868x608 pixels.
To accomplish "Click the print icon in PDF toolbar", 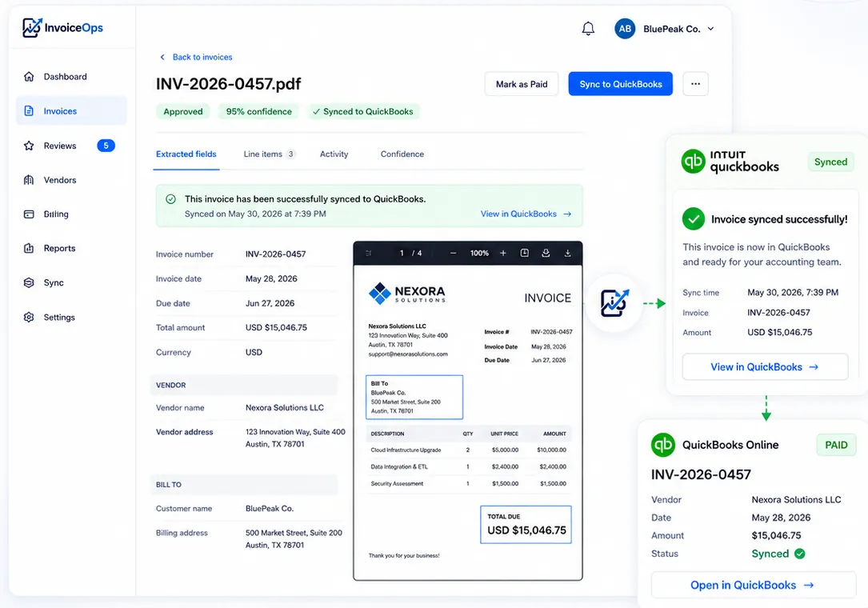I will click(x=546, y=253).
